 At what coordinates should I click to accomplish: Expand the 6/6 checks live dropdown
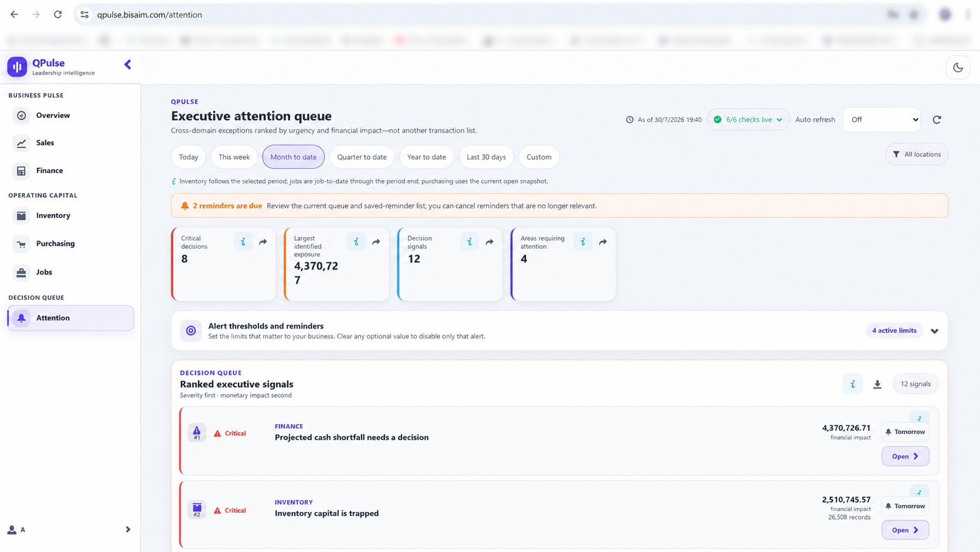click(x=748, y=120)
